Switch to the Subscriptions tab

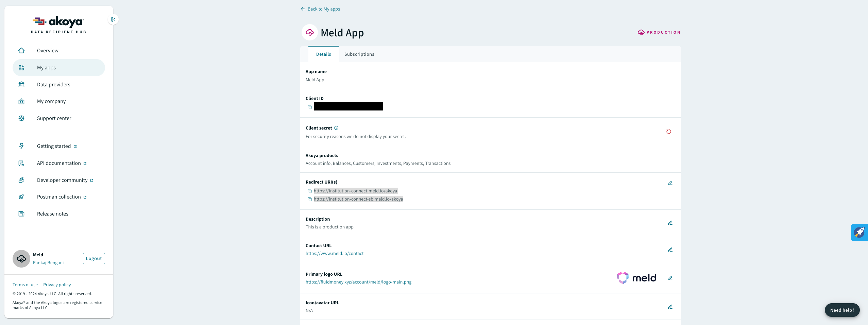[359, 54]
